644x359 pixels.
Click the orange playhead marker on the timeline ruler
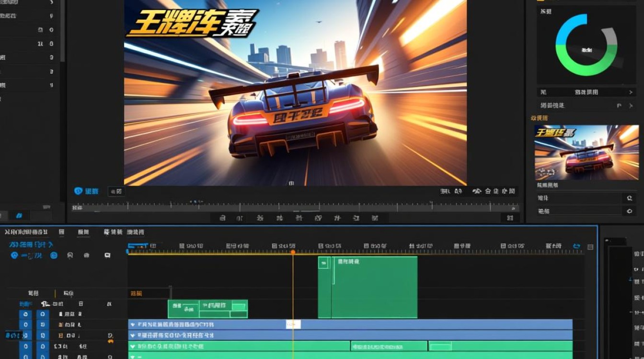pyautogui.click(x=293, y=252)
